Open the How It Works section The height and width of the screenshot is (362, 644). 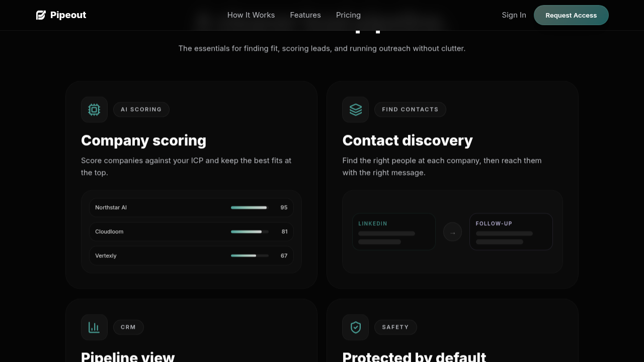(251, 15)
